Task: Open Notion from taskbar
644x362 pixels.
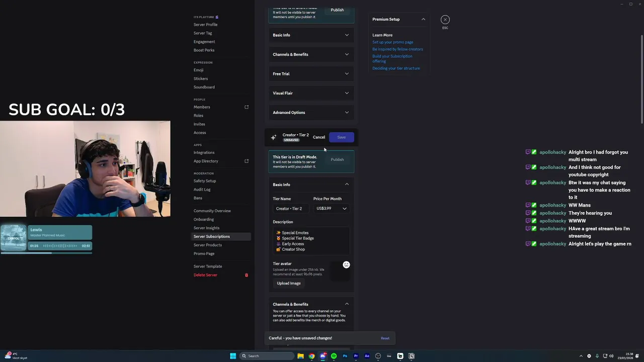Action: click(411, 356)
